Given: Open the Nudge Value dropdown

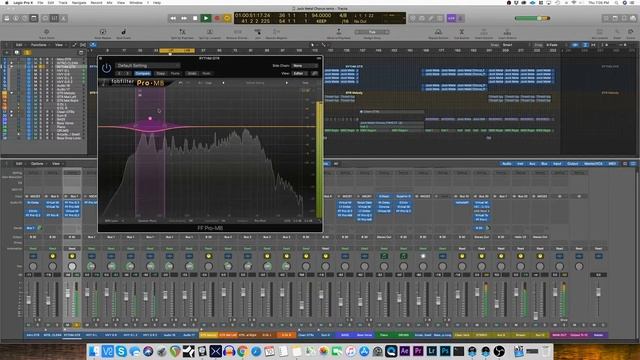Looking at the screenshot, I should 372,32.
